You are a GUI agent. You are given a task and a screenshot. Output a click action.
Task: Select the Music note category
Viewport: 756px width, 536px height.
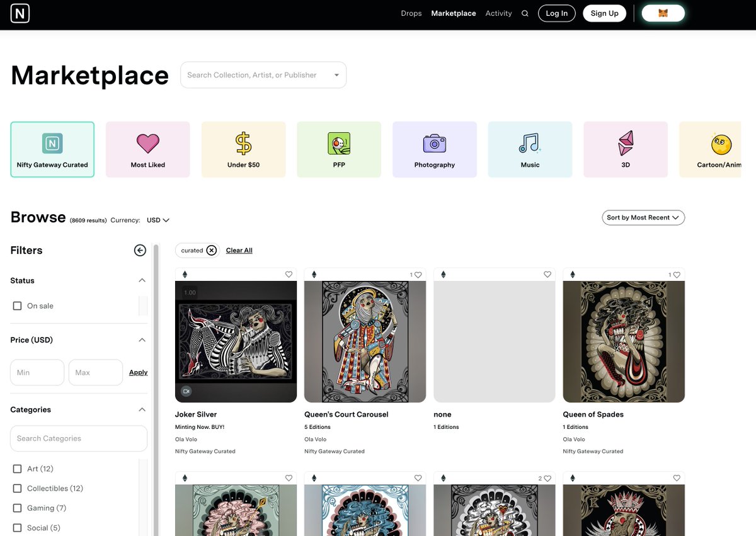530,150
